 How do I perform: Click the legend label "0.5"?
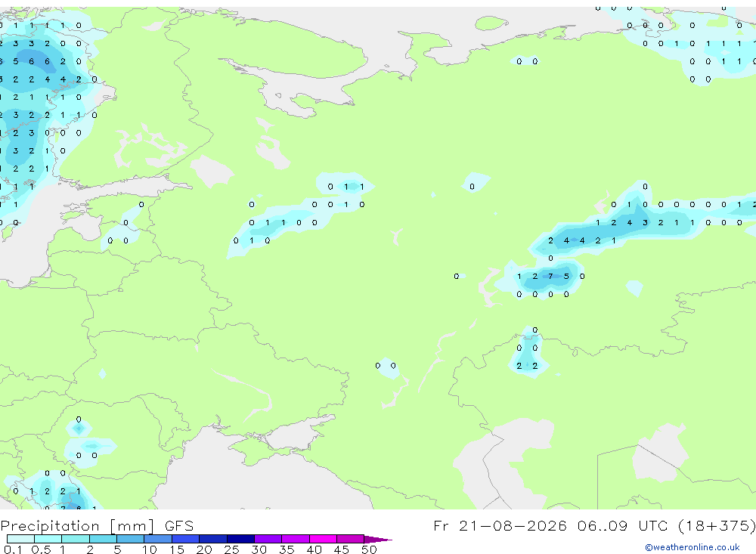pyautogui.click(x=41, y=549)
